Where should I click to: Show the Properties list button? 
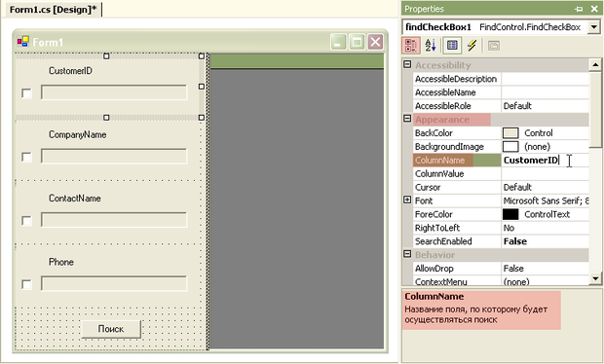click(452, 46)
